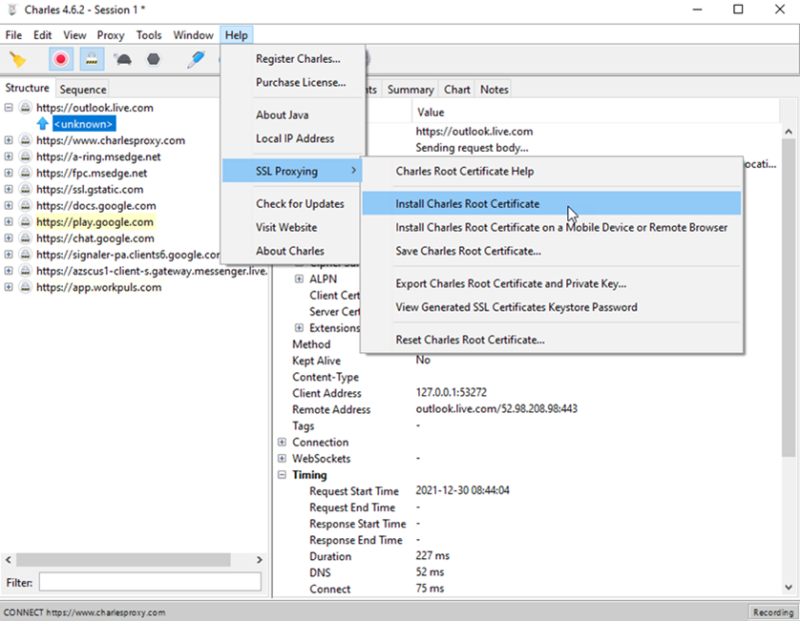Expand the www.charlesproxy.com host node
Image resolution: width=800 pixels, height=621 pixels.
[x=9, y=141]
